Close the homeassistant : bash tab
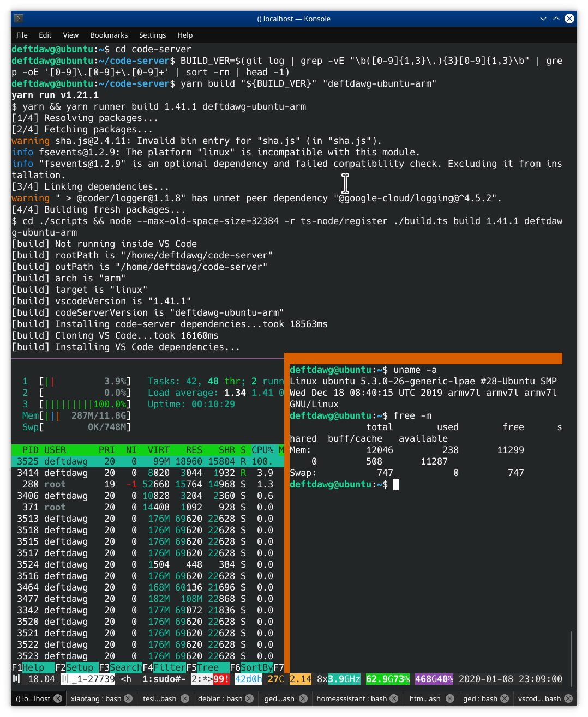 [x=394, y=698]
